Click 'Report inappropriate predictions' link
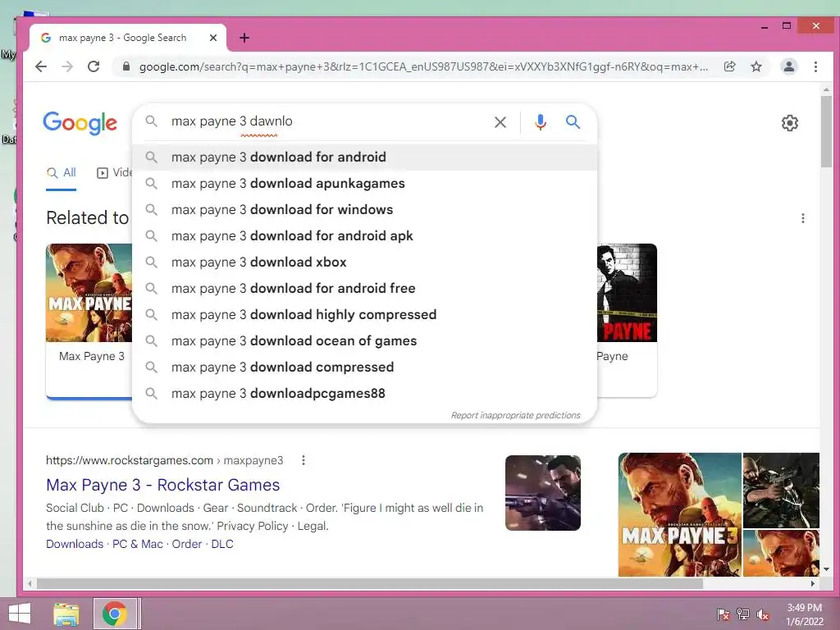 pyautogui.click(x=515, y=415)
